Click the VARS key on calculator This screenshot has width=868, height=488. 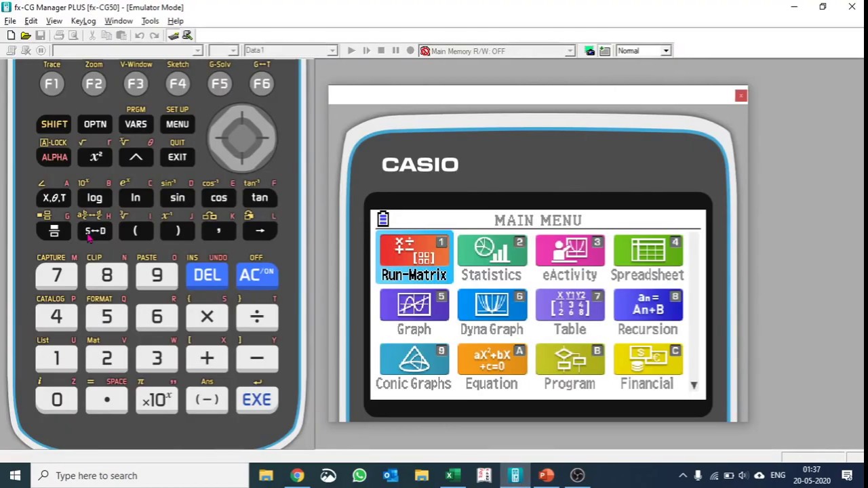(136, 124)
